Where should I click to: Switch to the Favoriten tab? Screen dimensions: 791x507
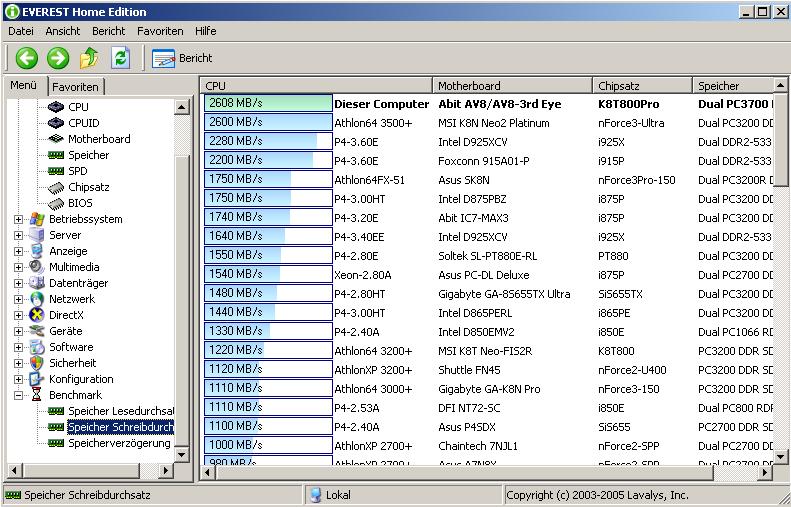point(76,87)
